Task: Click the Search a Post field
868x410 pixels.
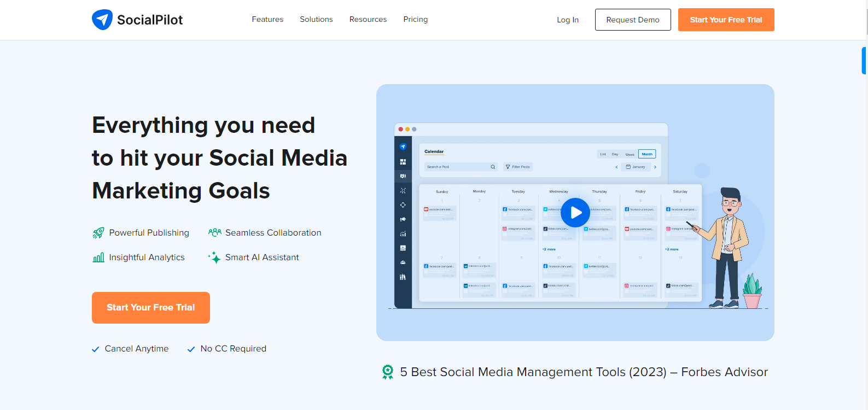Action: click(458, 167)
